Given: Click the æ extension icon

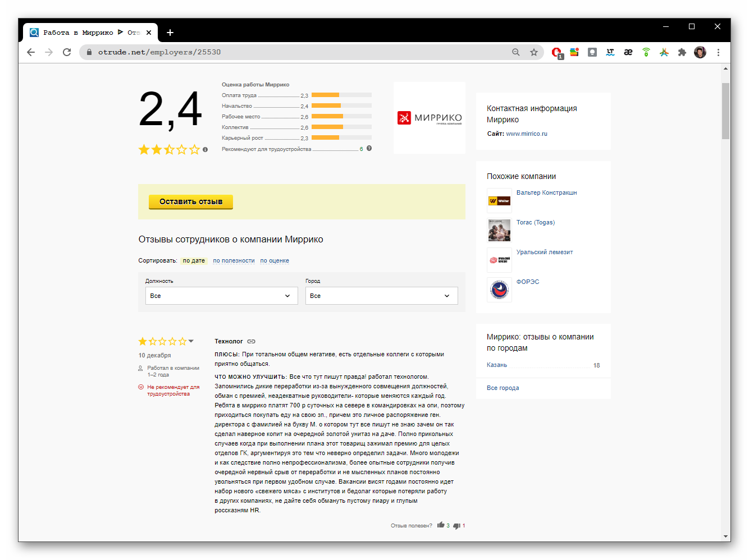Looking at the screenshot, I should click(x=628, y=52).
